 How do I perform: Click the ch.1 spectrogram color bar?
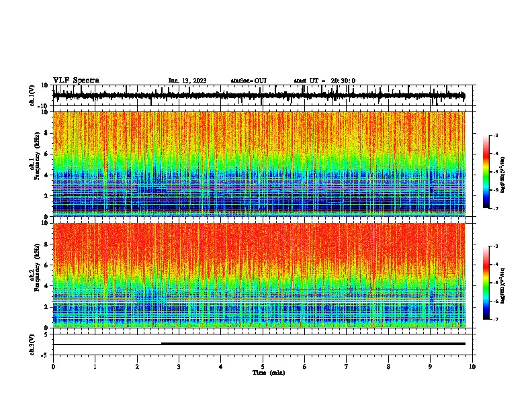(486, 172)
